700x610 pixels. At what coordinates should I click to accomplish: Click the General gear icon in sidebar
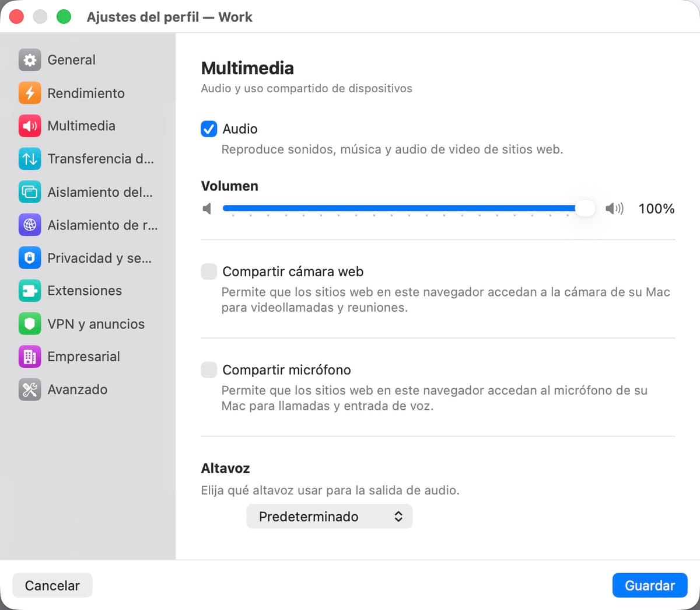tap(30, 60)
